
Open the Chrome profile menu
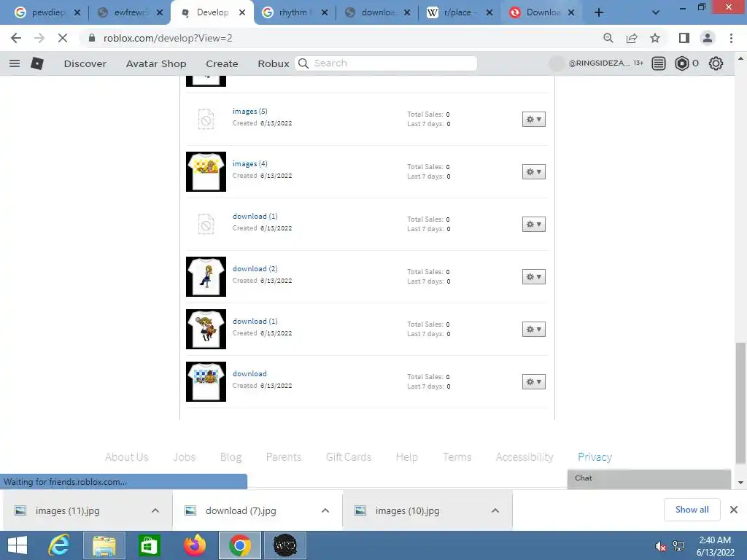708,38
